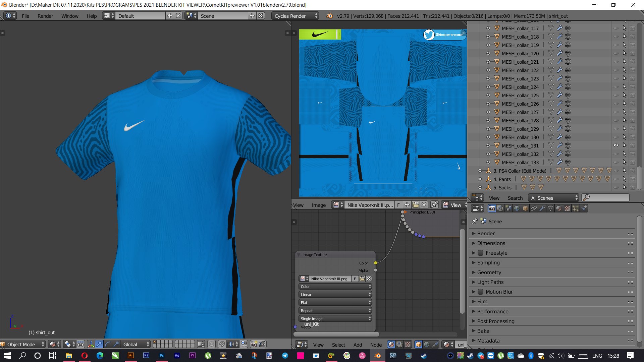Select Shader nodes tree type in node editor
644x362 pixels.
[x=391, y=345]
